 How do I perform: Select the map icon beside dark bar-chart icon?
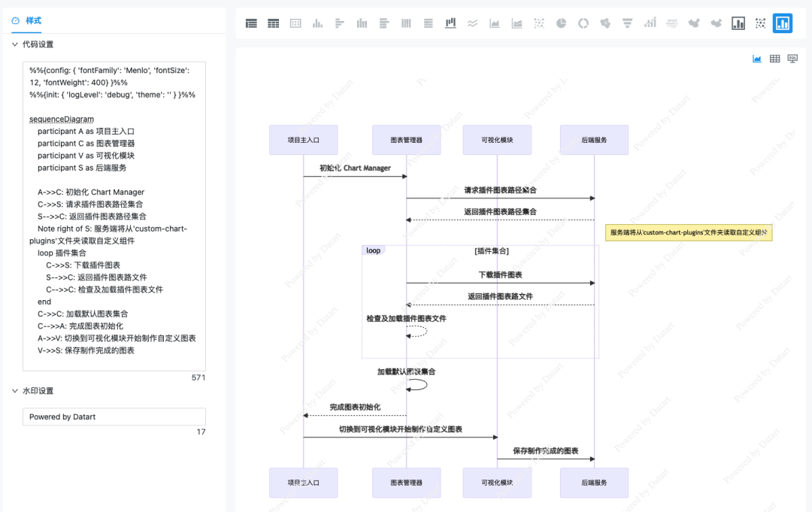(x=717, y=23)
